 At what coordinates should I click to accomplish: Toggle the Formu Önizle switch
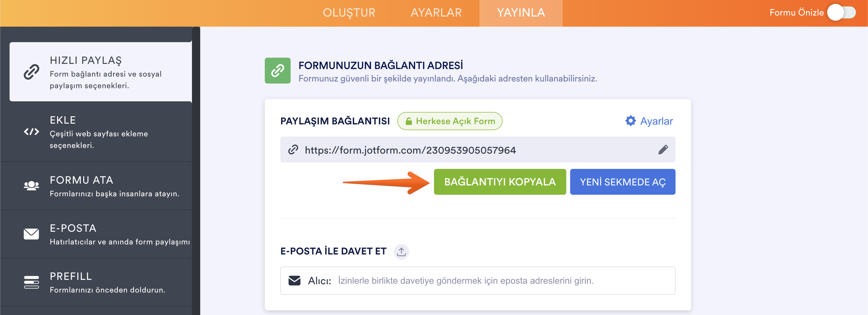pos(841,13)
